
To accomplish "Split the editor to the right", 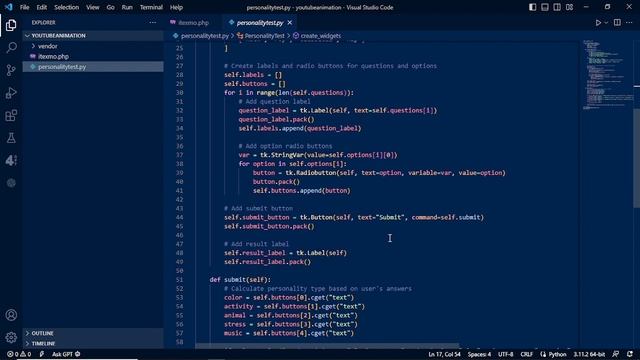I will (x=617, y=22).
